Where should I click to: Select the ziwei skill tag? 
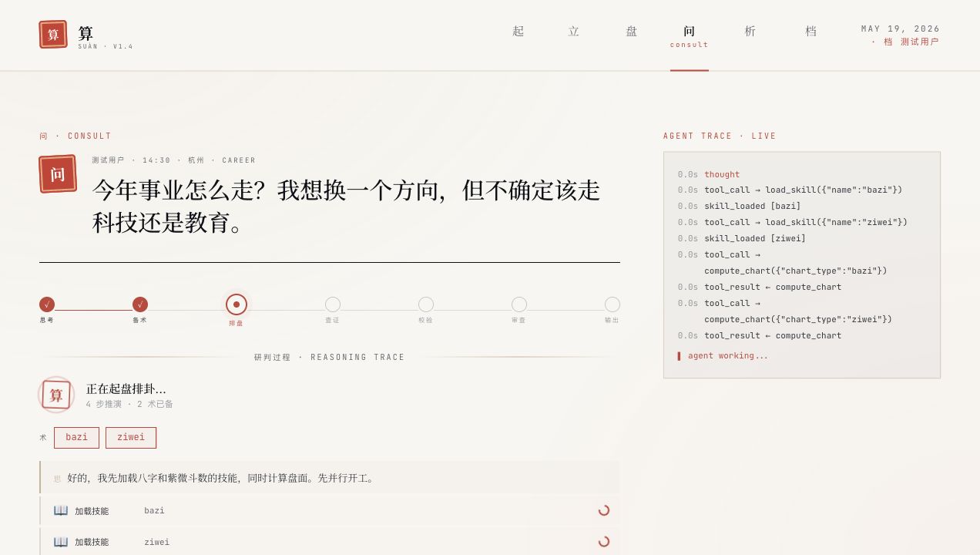click(131, 438)
